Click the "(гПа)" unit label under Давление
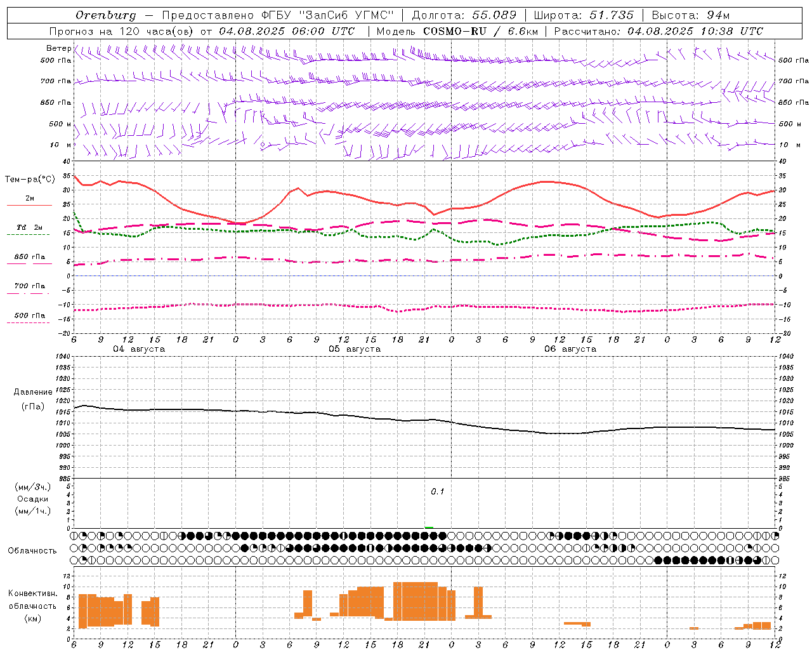 pyautogui.click(x=33, y=407)
